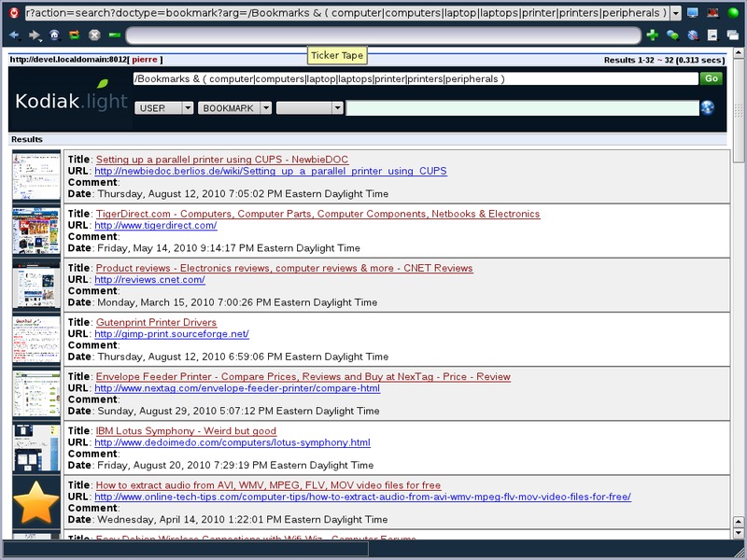
Task: Go to the home page icon
Action: pyautogui.click(x=55, y=35)
